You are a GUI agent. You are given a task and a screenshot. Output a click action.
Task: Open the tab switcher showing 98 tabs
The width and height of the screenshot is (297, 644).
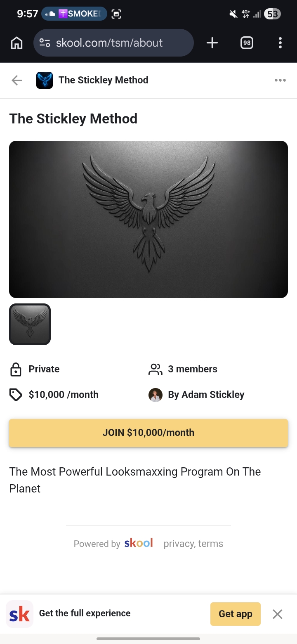247,43
